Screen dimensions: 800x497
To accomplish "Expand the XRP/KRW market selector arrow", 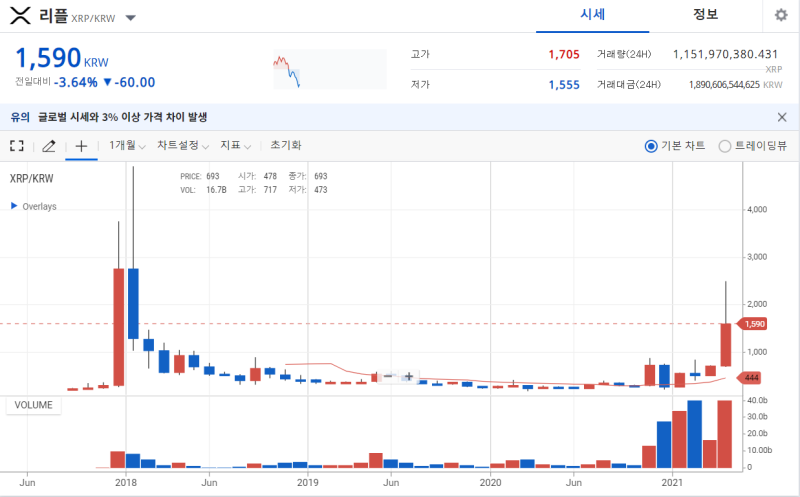I will click(x=131, y=18).
